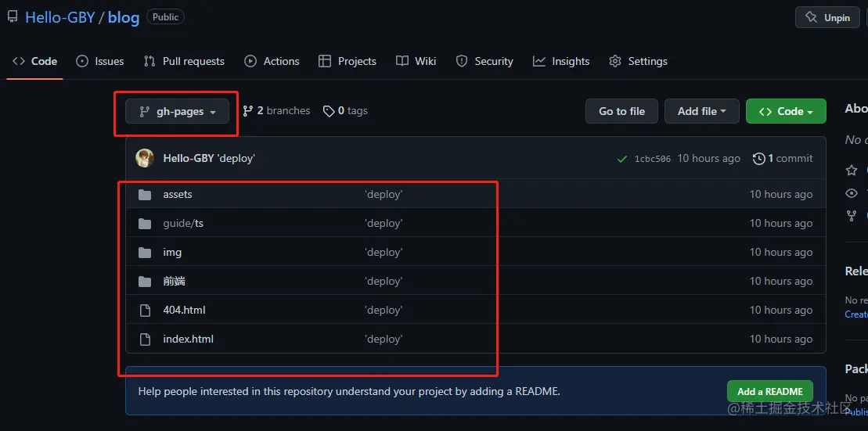The width and height of the screenshot is (868, 431).
Task: Expand the Add file dropdown
Action: (x=701, y=111)
